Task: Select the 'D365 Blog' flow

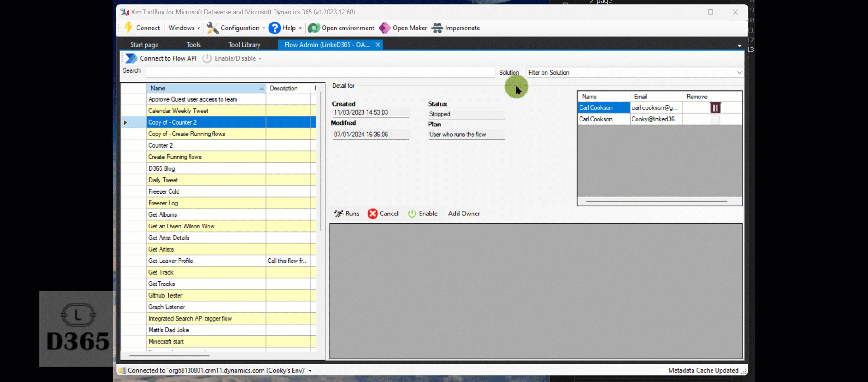Action: 206,168
